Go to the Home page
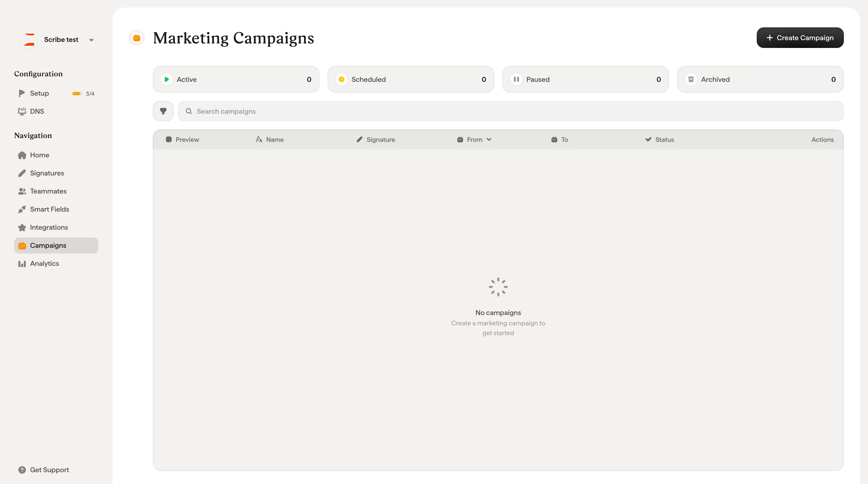The image size is (868, 484). point(56,155)
